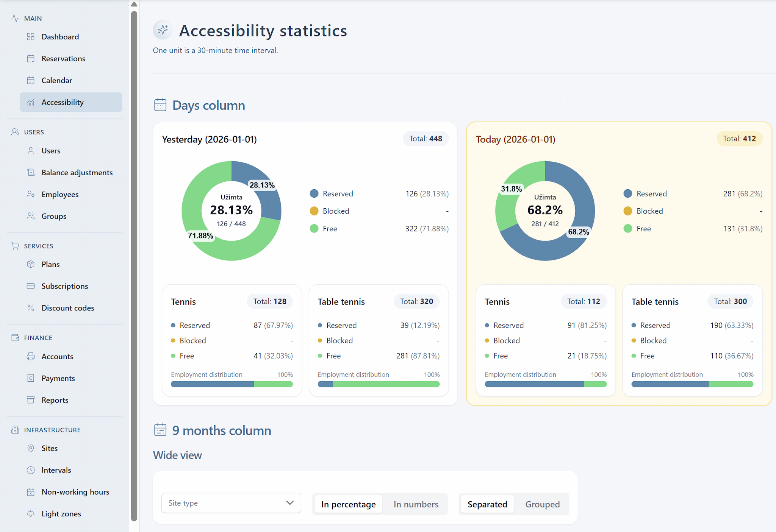The width and height of the screenshot is (776, 532).
Task: Click the Groups icon in sidebar
Action: point(31,216)
